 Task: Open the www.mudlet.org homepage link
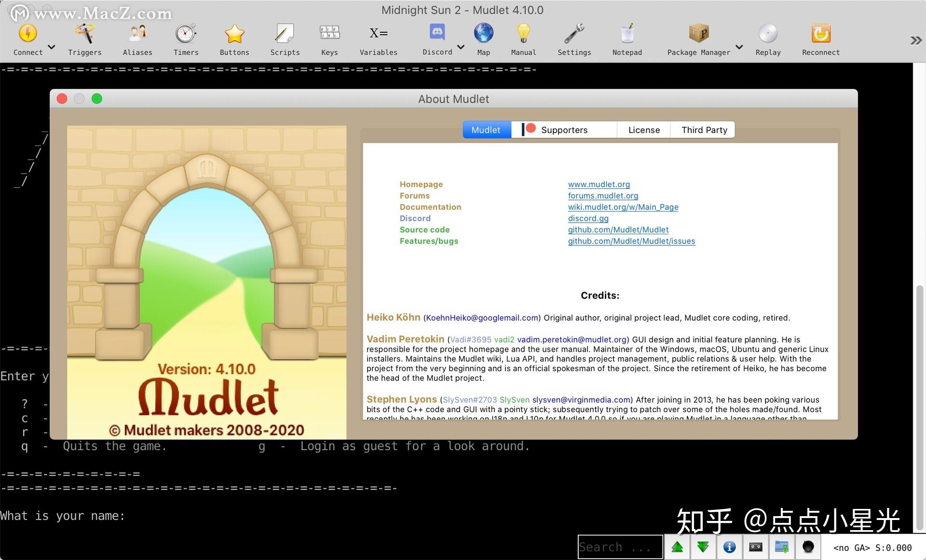click(599, 184)
